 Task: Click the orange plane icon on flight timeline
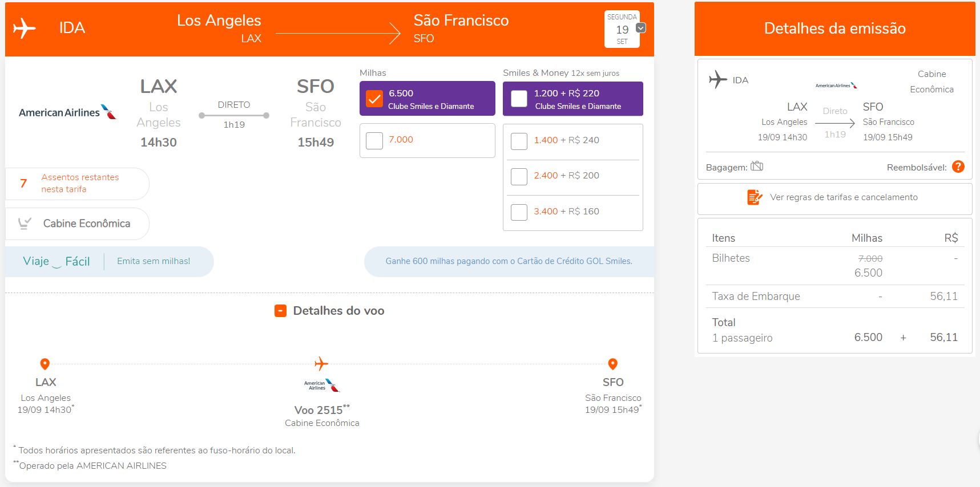(x=321, y=363)
